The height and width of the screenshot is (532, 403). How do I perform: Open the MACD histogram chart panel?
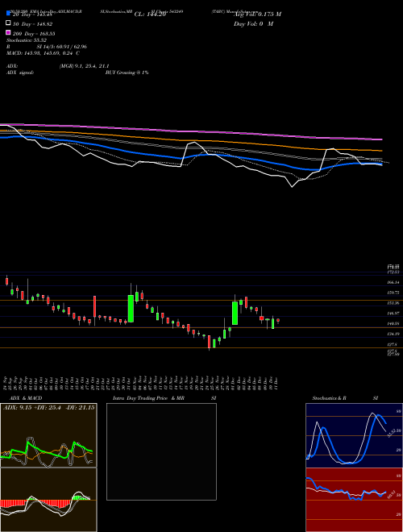48,500
